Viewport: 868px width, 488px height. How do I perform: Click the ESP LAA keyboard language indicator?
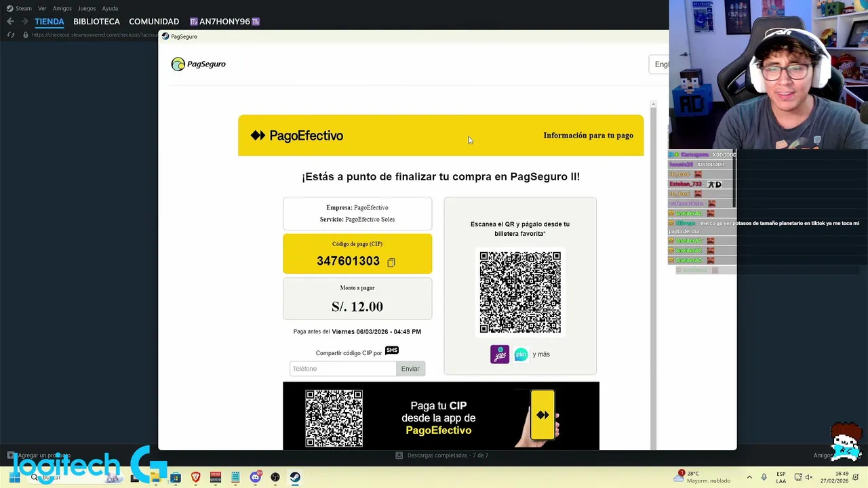point(781,477)
